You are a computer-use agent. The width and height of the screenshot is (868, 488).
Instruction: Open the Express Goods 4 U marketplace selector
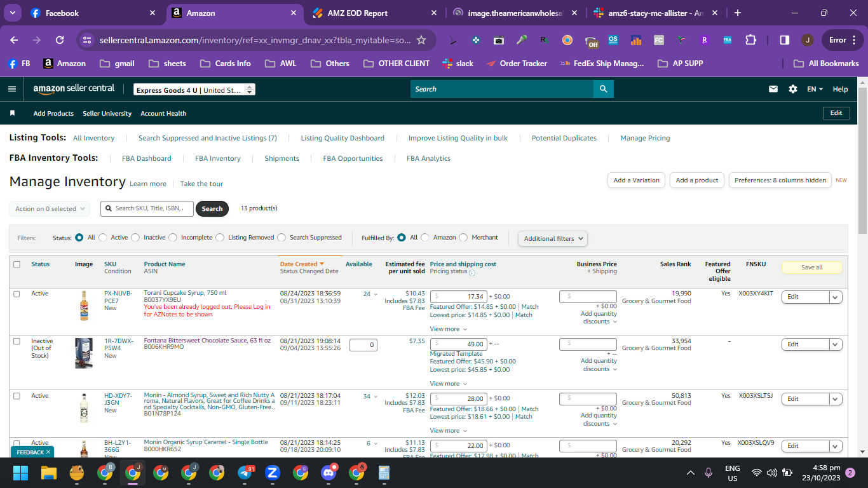click(x=194, y=90)
